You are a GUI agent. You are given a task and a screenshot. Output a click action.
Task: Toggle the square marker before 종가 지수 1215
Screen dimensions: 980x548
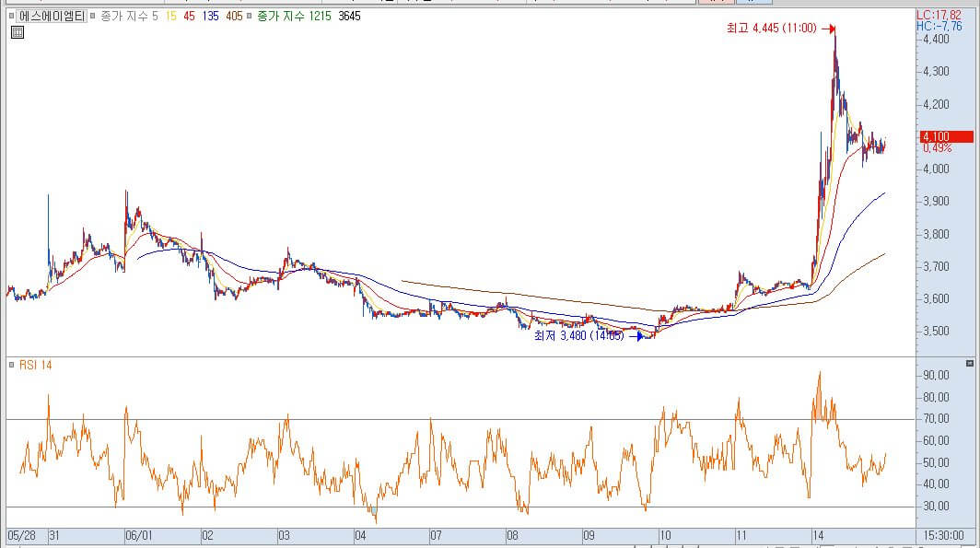click(249, 17)
